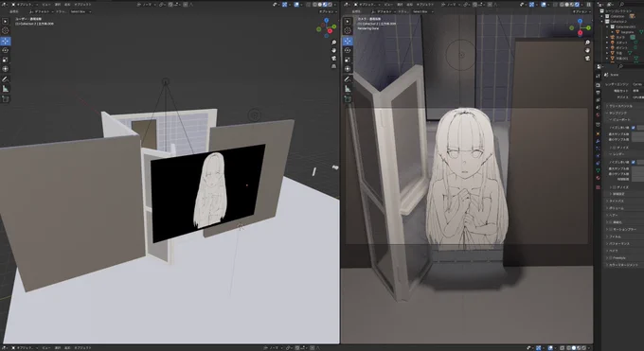The width and height of the screenshot is (644, 351).
Task: Toggle the Freestyle panel checkbox
Action: [x=611, y=258]
